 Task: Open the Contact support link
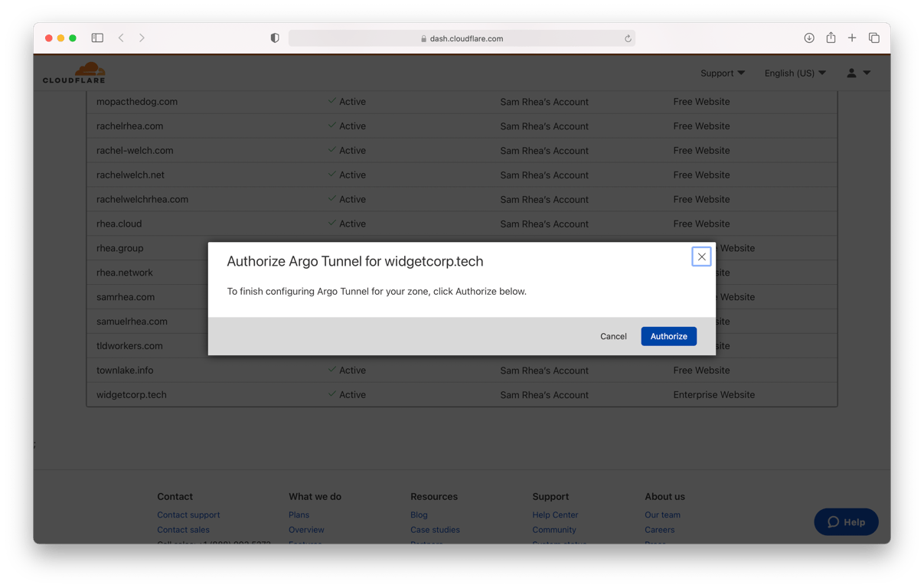click(x=188, y=514)
